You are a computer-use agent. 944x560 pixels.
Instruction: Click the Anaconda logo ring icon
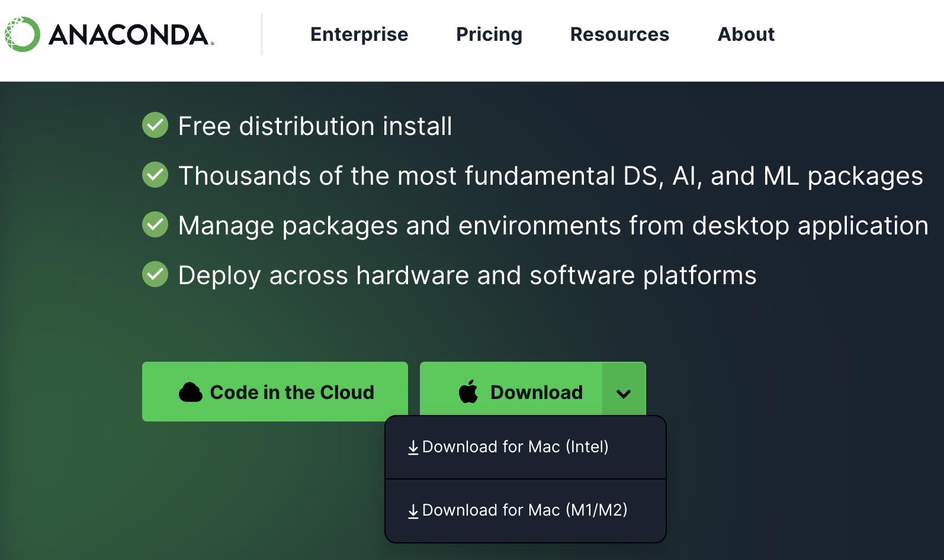(x=22, y=34)
